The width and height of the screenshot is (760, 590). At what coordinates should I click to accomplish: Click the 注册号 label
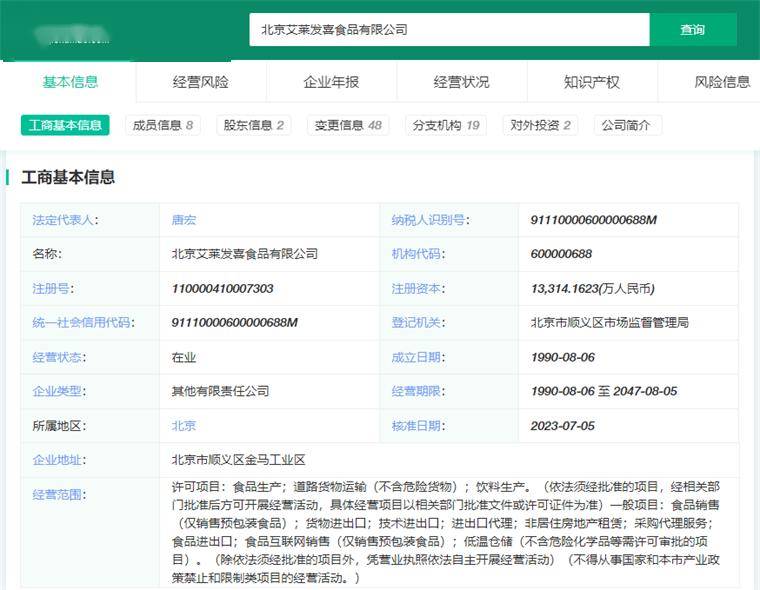point(53,288)
